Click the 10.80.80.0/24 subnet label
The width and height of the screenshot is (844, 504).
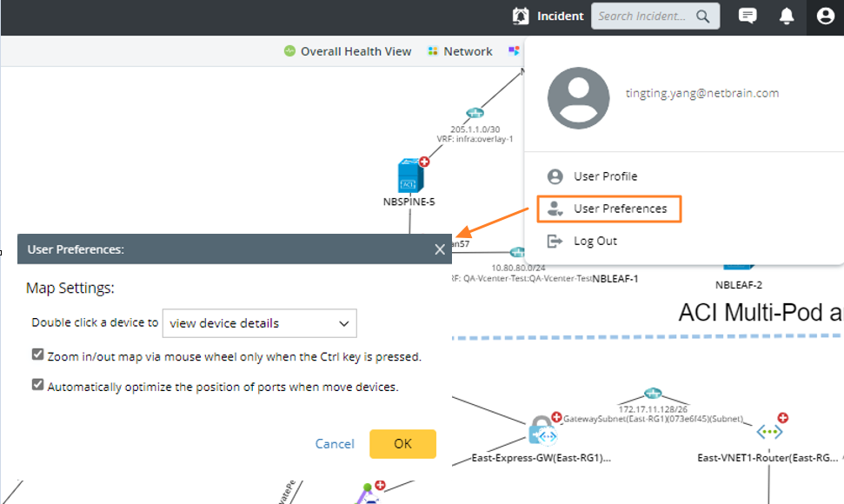(518, 268)
